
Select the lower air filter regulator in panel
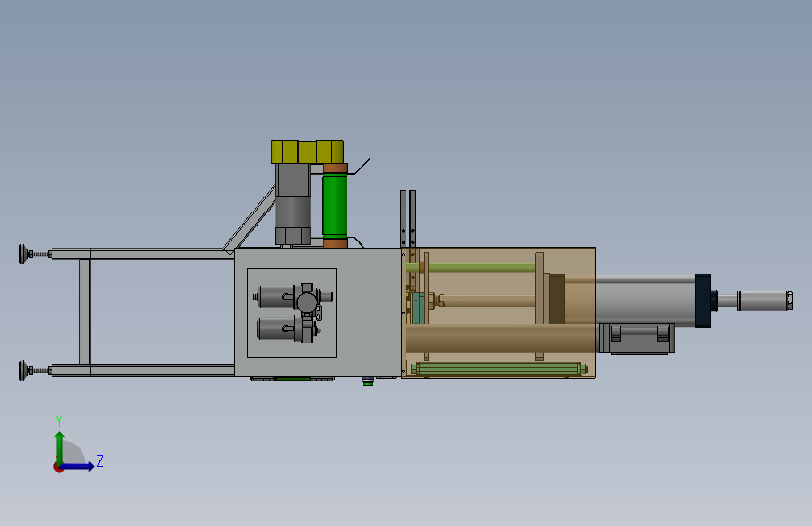[x=289, y=329]
